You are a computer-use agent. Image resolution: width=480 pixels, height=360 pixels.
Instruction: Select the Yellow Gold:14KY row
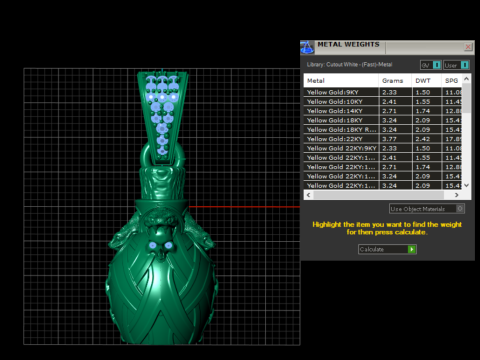pos(383,111)
